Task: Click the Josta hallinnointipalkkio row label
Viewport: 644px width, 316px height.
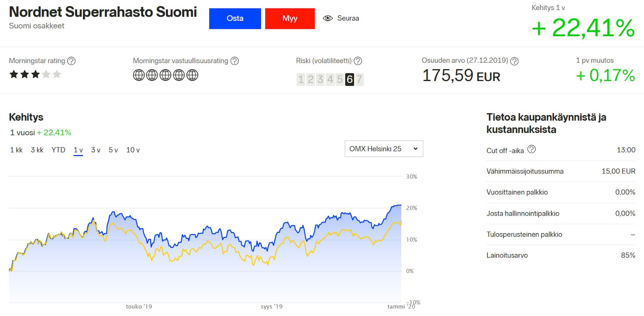Action: pyautogui.click(x=523, y=213)
